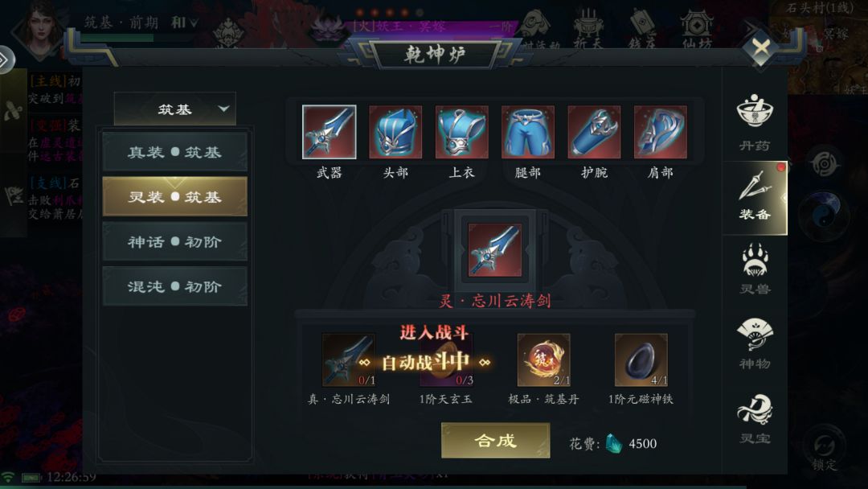Select the 真装·筑基 category
This screenshot has width=868, height=489.
(x=175, y=152)
